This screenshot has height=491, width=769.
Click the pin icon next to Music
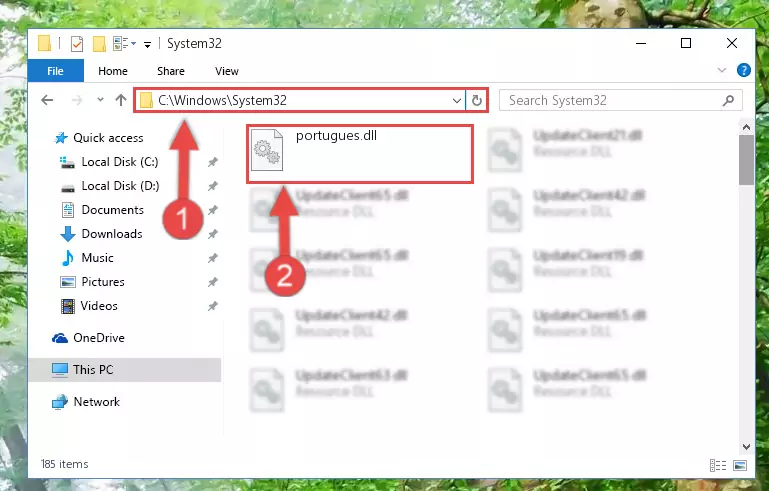tap(212, 258)
